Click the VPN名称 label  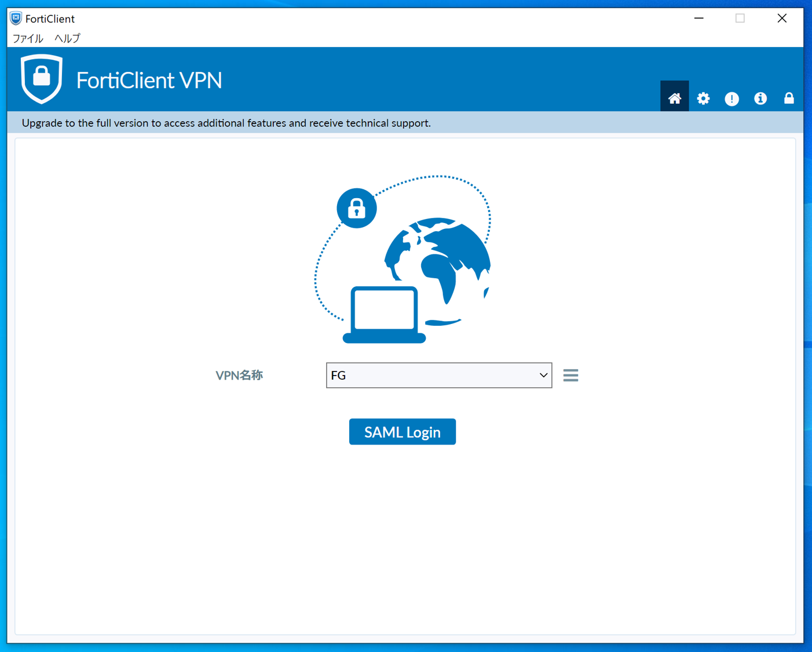point(239,376)
